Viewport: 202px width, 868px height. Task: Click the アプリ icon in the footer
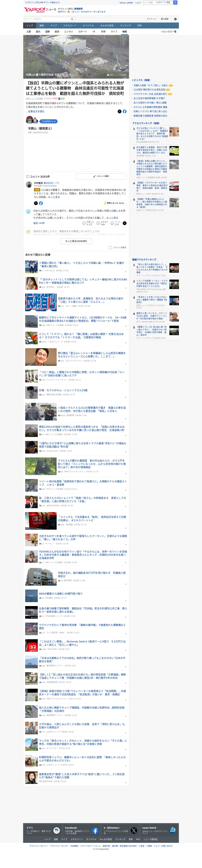pos(57,830)
